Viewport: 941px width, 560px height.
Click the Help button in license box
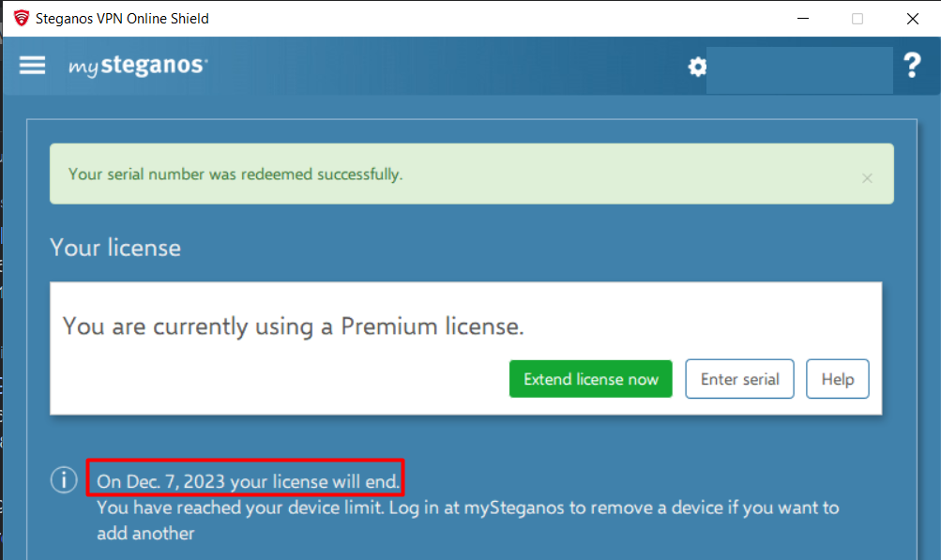coord(837,379)
